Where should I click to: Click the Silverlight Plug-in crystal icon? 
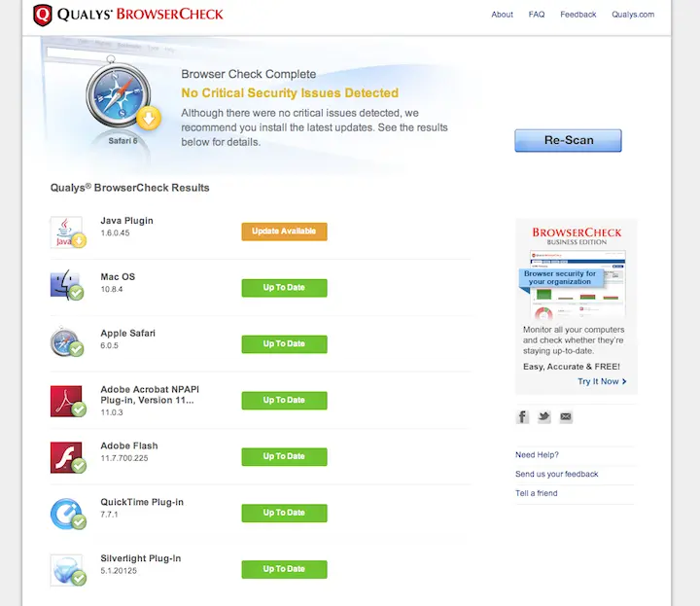pos(66,570)
